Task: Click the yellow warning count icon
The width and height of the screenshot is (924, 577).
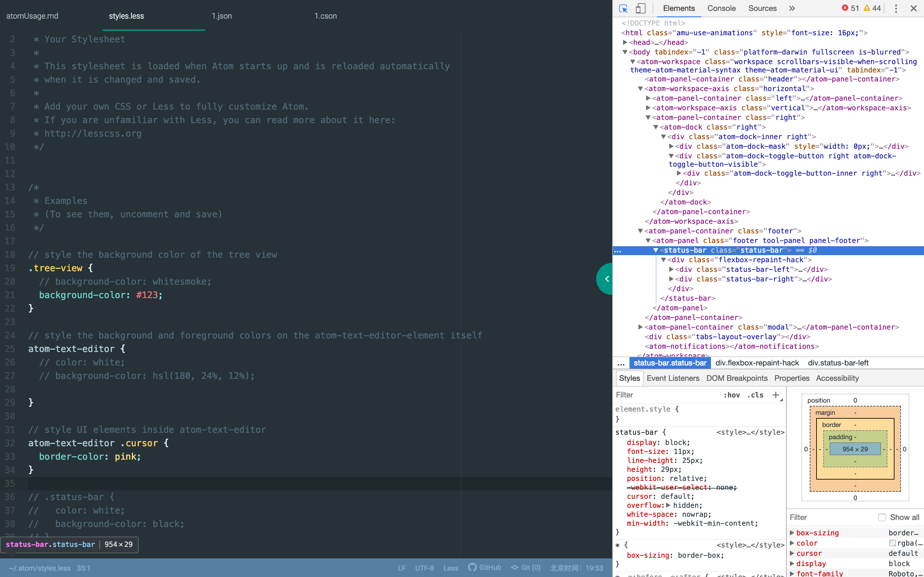Action: (867, 8)
